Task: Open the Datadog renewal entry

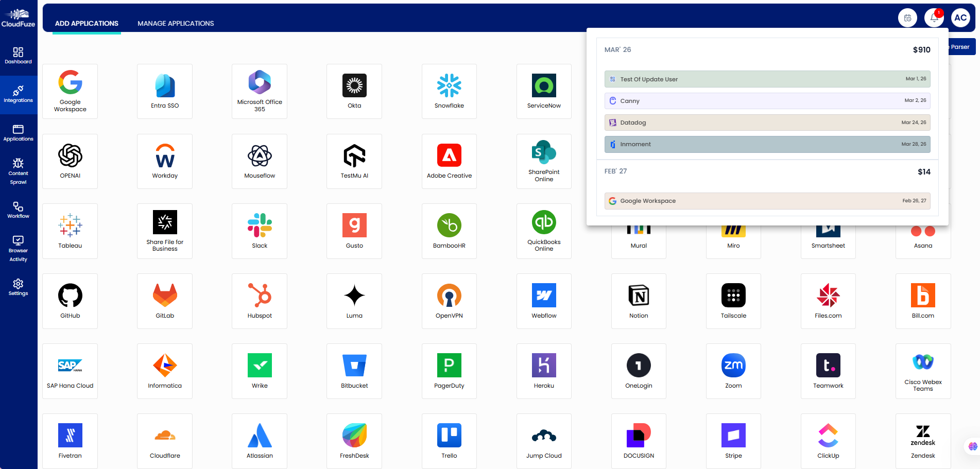Action: [767, 123]
